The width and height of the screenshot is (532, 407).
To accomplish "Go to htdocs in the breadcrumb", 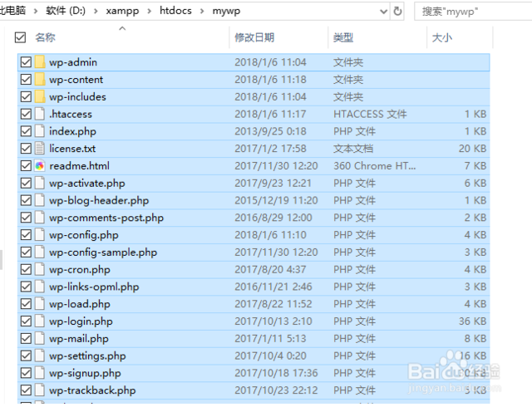I will 175,11.
